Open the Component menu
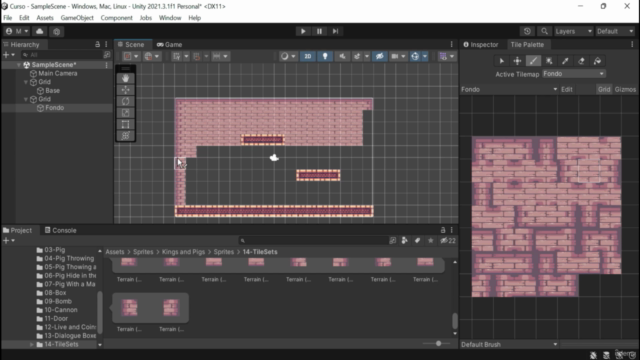Image resolution: width=640 pixels, height=360 pixels. coord(116,18)
